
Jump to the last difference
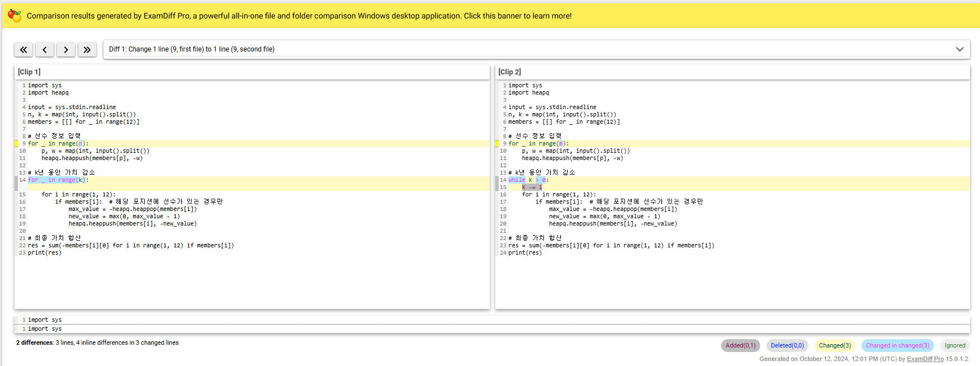[x=87, y=50]
